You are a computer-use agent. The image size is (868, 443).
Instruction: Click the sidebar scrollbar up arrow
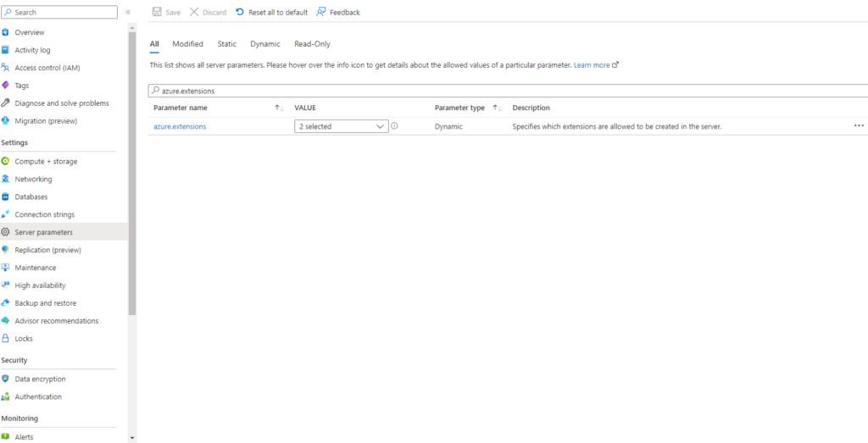(x=131, y=27)
